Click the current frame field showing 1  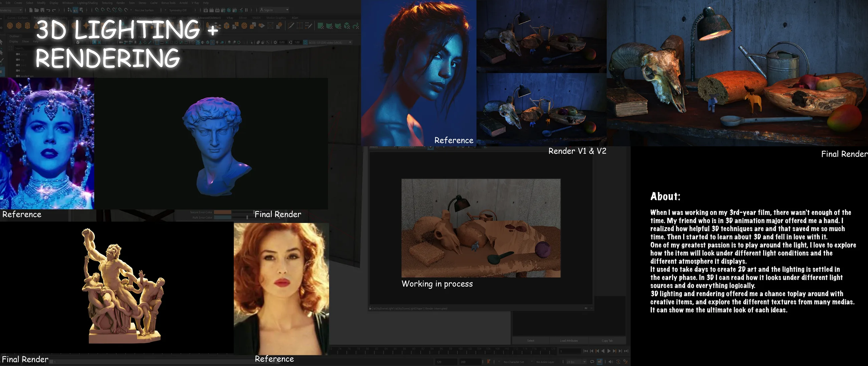570,352
